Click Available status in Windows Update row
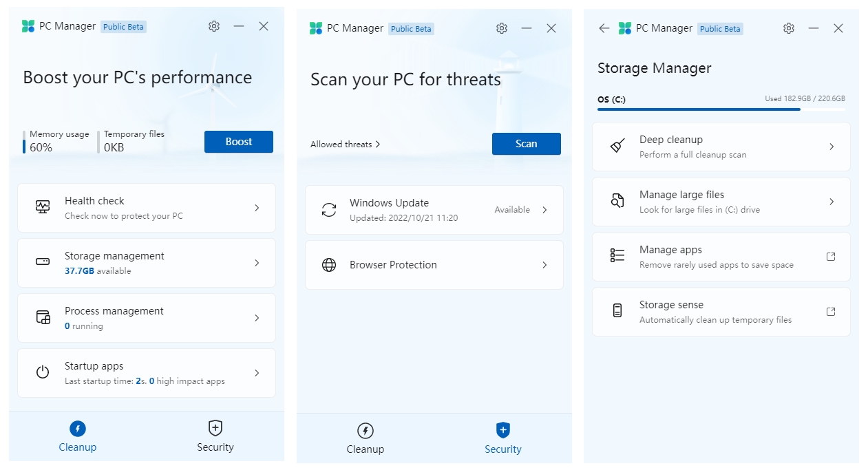 512,210
